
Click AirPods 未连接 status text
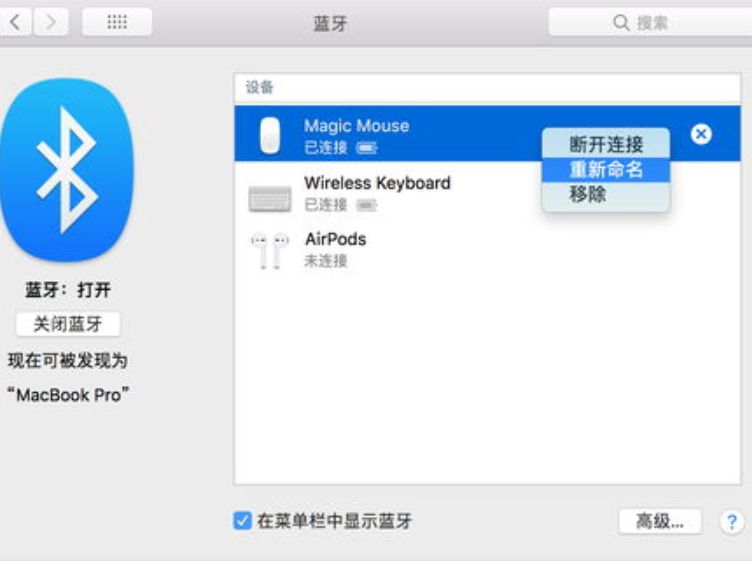[326, 261]
